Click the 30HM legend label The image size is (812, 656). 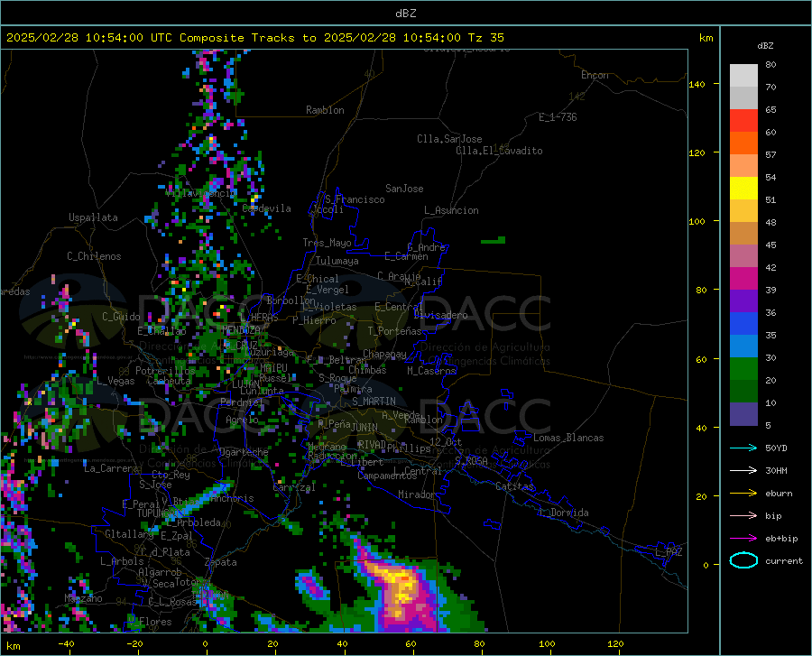click(x=776, y=471)
